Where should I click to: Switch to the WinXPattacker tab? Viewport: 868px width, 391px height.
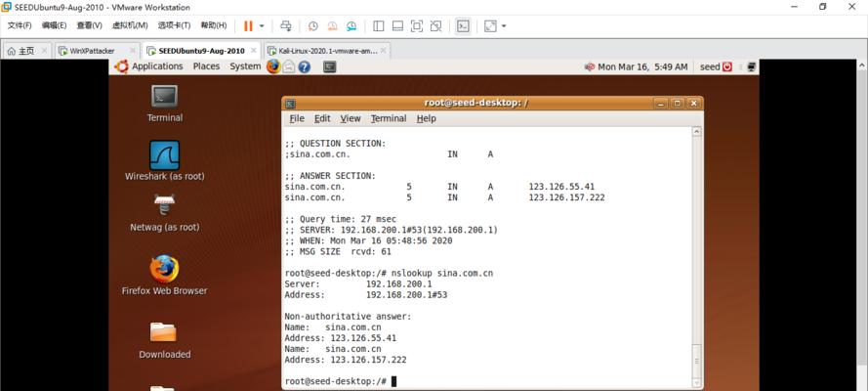(x=92, y=51)
